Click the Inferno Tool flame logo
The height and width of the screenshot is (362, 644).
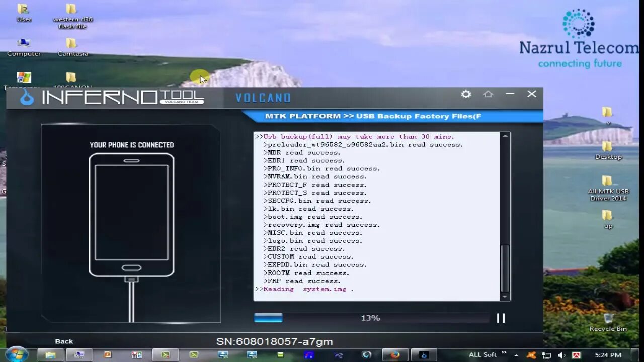[x=27, y=96]
